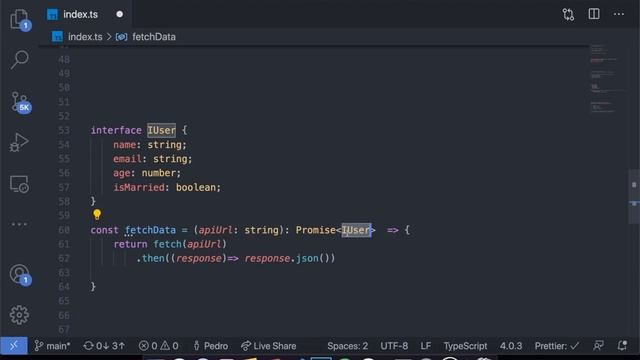Viewport: 640px width, 360px height.
Task: Change indentation via Spaces: 2
Action: pyautogui.click(x=347, y=346)
